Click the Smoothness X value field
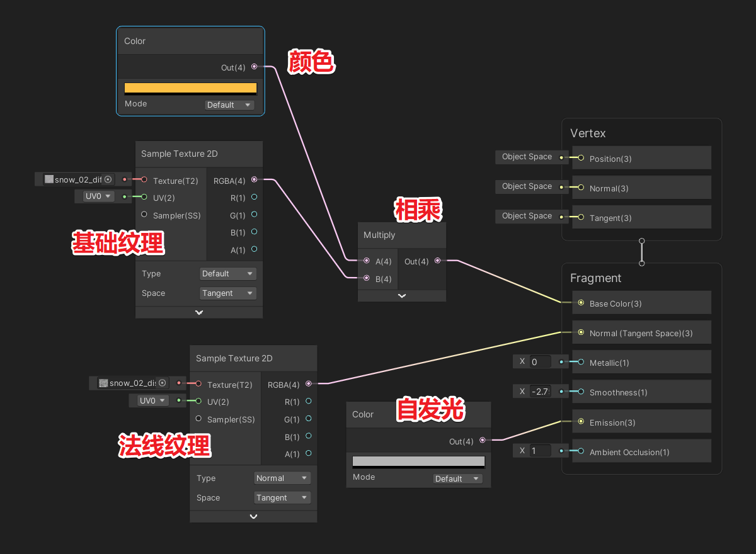 click(541, 392)
